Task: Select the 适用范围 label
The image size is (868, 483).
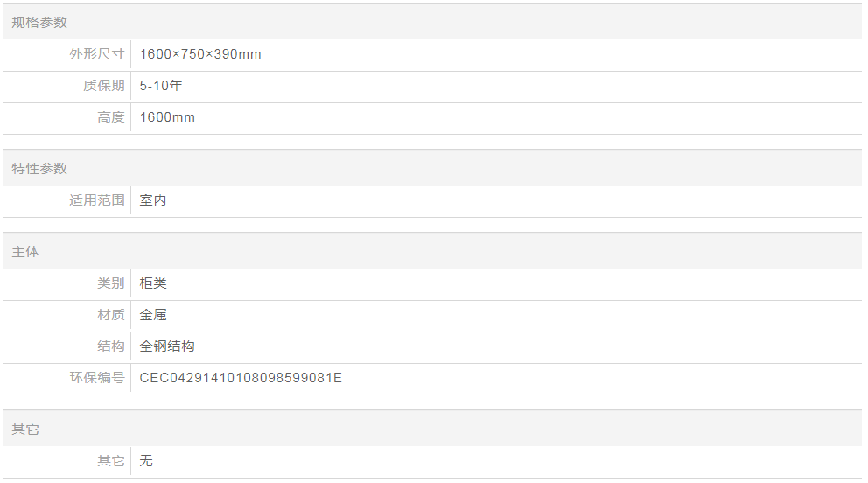Action: click(x=97, y=200)
